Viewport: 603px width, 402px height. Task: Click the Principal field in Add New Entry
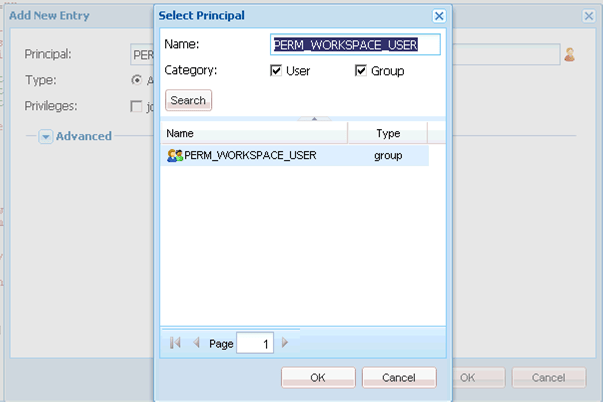[506, 55]
